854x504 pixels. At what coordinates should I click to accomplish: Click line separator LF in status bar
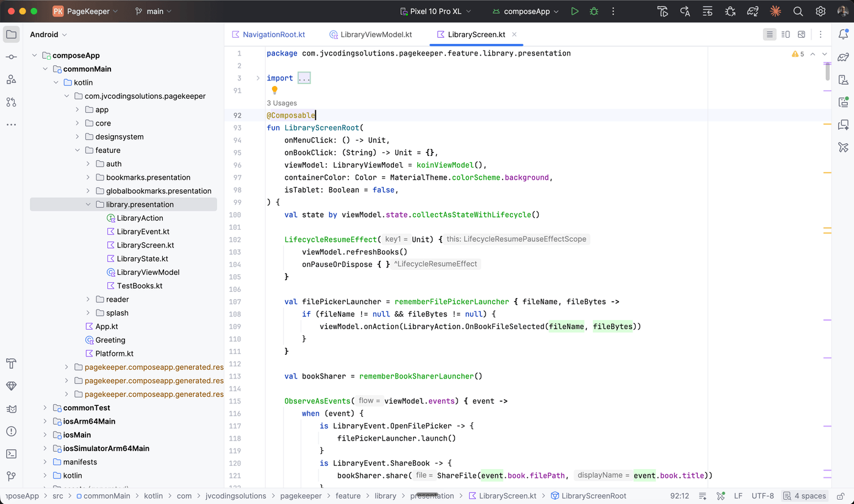click(x=738, y=495)
